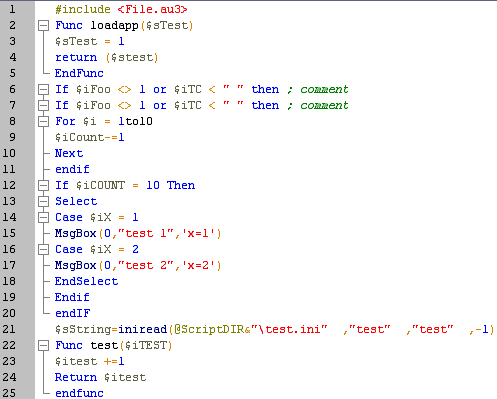This screenshot has width=497, height=399.
Task: Click function name loadapp
Action: click(114, 25)
